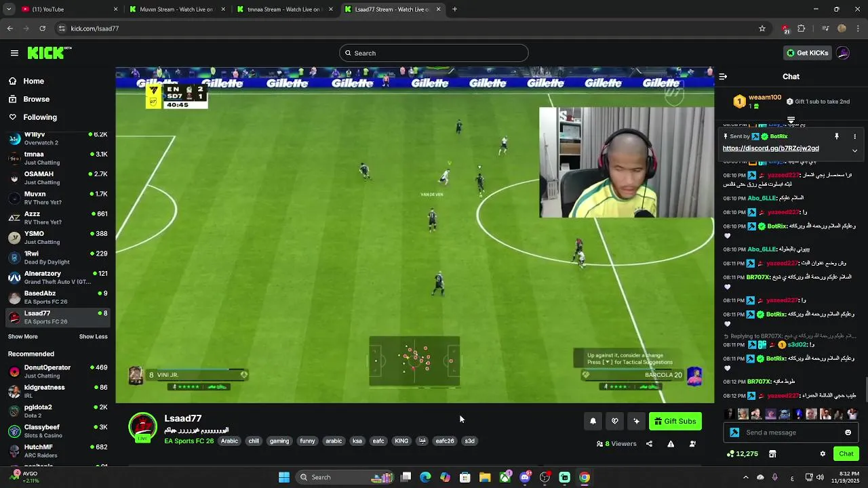
Task: Click the green Chat send button
Action: [x=846, y=454]
